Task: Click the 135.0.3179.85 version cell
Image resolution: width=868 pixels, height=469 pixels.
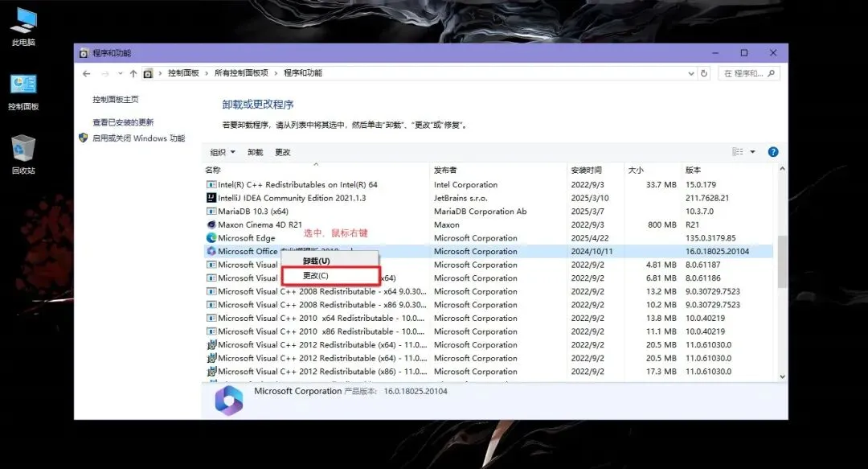Action: point(710,238)
